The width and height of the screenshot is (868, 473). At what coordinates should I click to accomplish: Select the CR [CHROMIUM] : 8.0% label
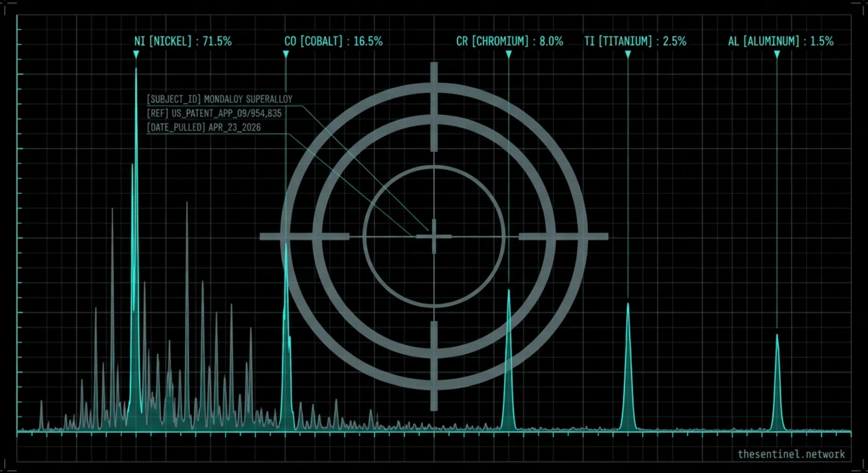(509, 41)
